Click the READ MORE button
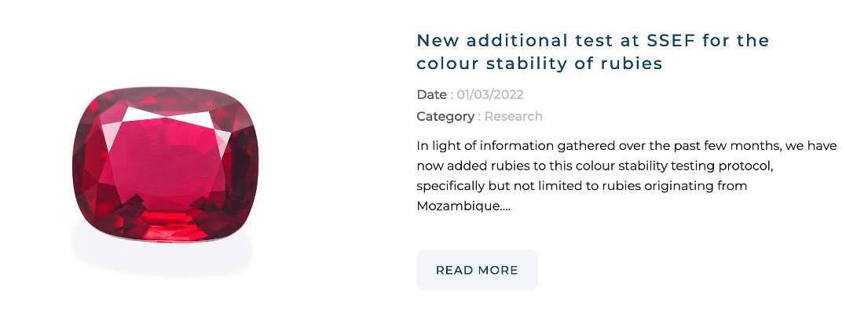The height and width of the screenshot is (328, 868). tap(477, 270)
